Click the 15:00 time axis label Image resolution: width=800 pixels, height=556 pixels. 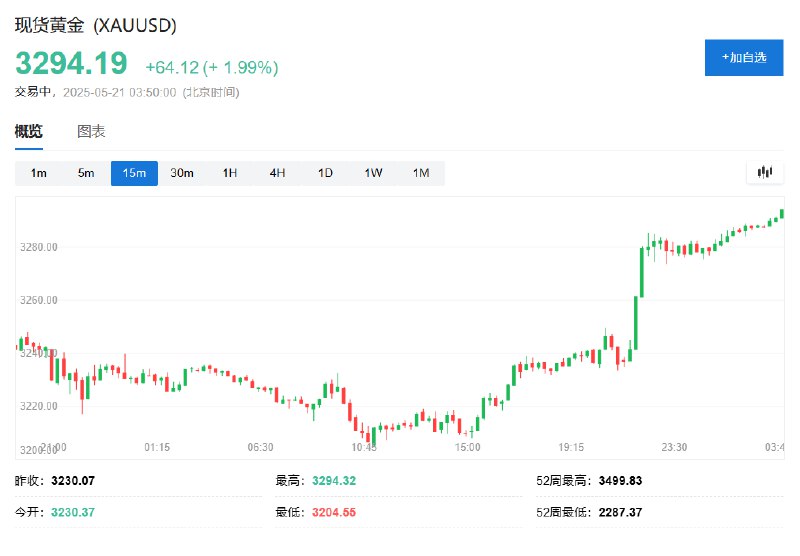coord(468,447)
